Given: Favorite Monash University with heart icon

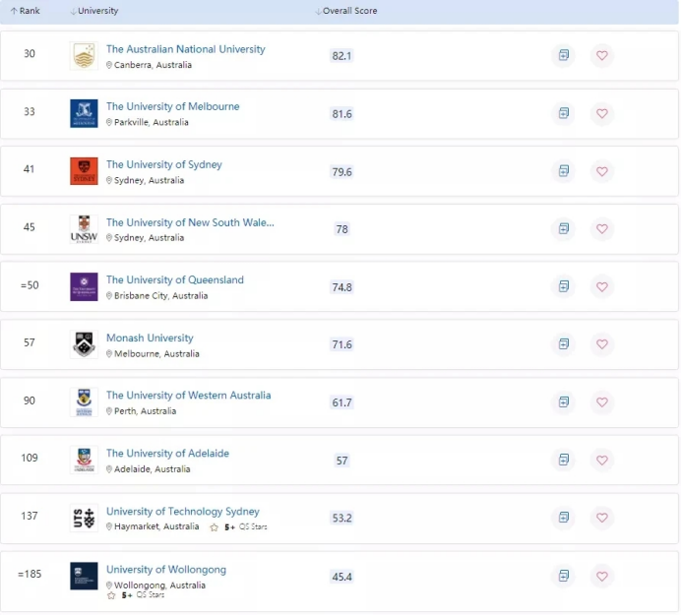Looking at the screenshot, I should tap(602, 344).
